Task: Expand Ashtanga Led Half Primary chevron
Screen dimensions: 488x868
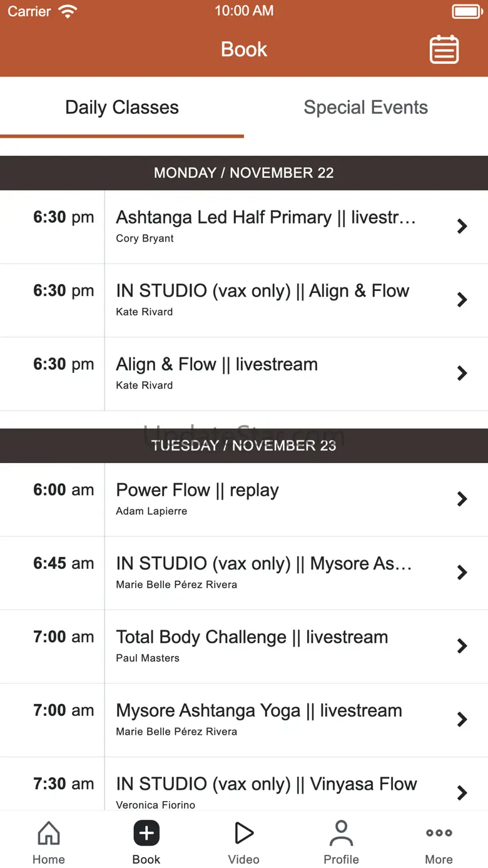Action: [x=462, y=227]
